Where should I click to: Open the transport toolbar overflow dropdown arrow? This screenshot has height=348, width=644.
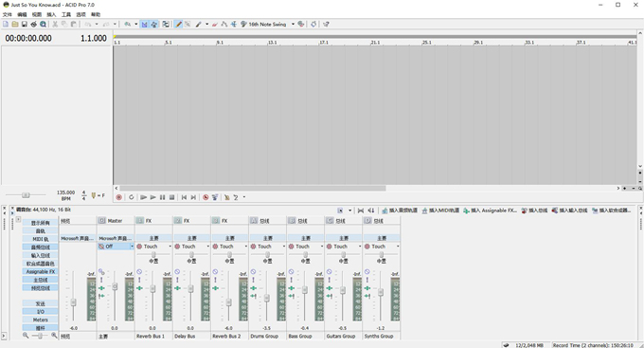coord(244,197)
